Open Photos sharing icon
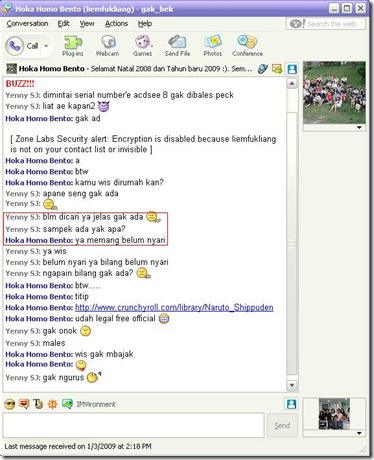This screenshot has width=374, height=460. click(213, 46)
